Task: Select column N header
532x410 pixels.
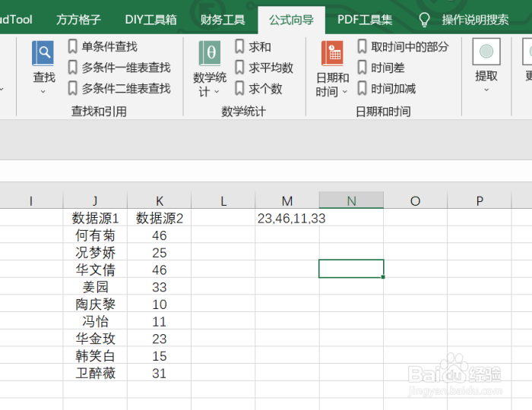Action: coord(351,200)
